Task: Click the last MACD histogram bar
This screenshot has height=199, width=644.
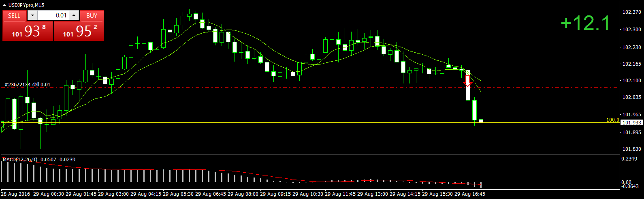Action: 481,185
